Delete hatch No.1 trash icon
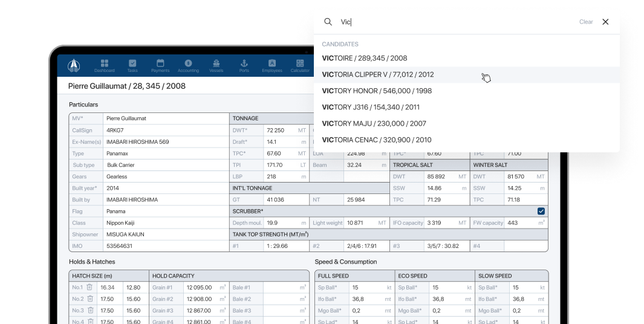The width and height of the screenshot is (644, 324). pos(89,287)
